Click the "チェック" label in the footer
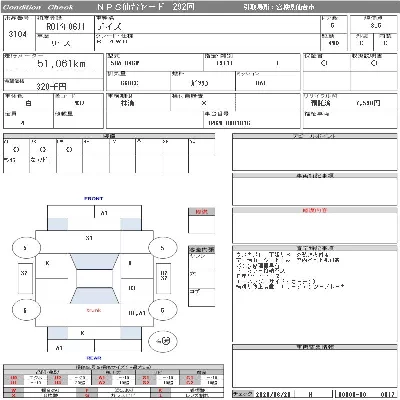 tap(243, 394)
